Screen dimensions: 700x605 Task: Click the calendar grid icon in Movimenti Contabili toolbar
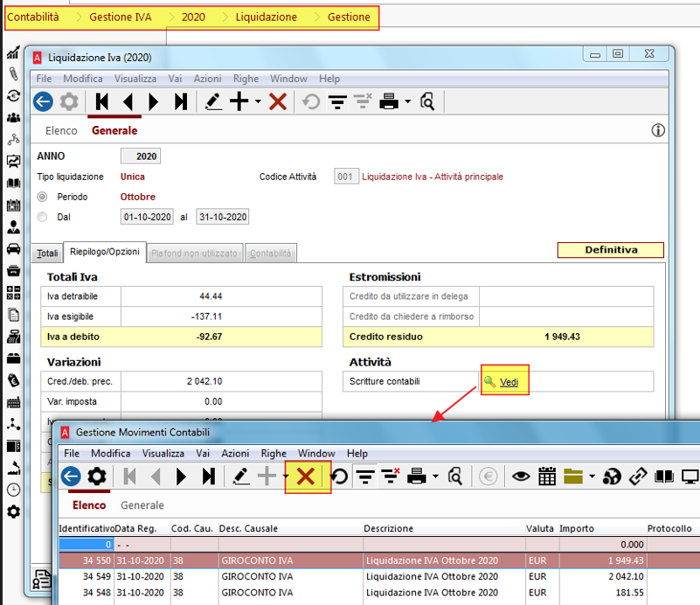547,476
